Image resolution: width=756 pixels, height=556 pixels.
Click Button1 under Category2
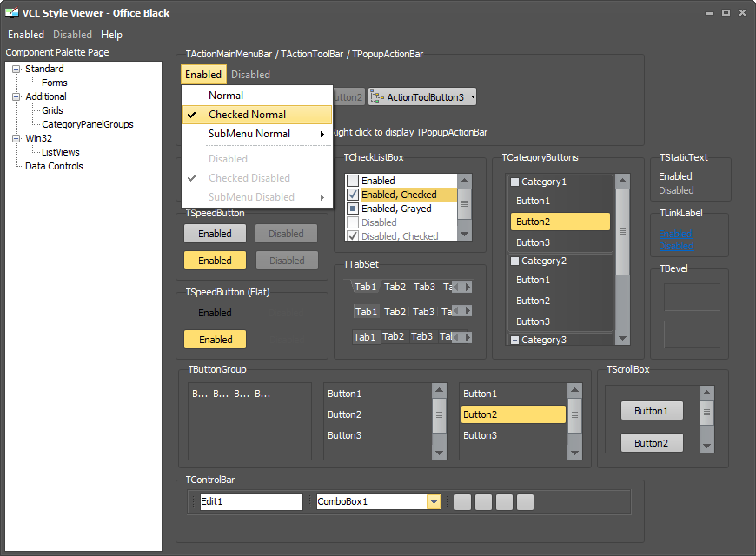click(560, 280)
